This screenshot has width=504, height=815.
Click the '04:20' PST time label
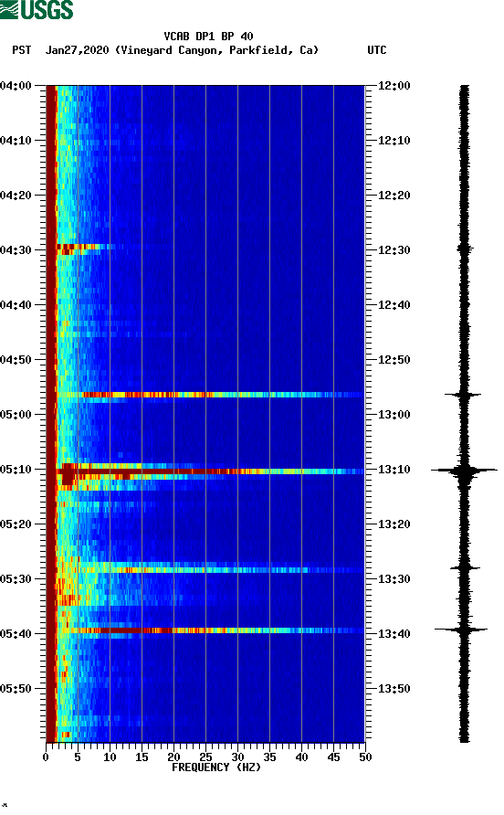coord(16,196)
